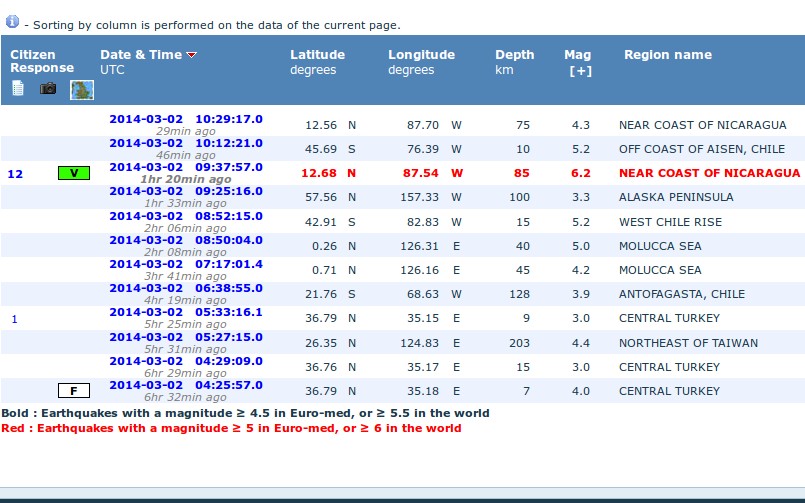Click the intensity map icon
This screenshot has height=503, width=805.
(x=82, y=90)
